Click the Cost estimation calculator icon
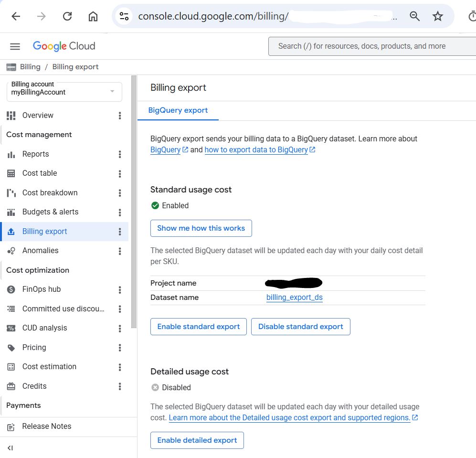Viewport: 476px width, 458px height. tap(11, 367)
